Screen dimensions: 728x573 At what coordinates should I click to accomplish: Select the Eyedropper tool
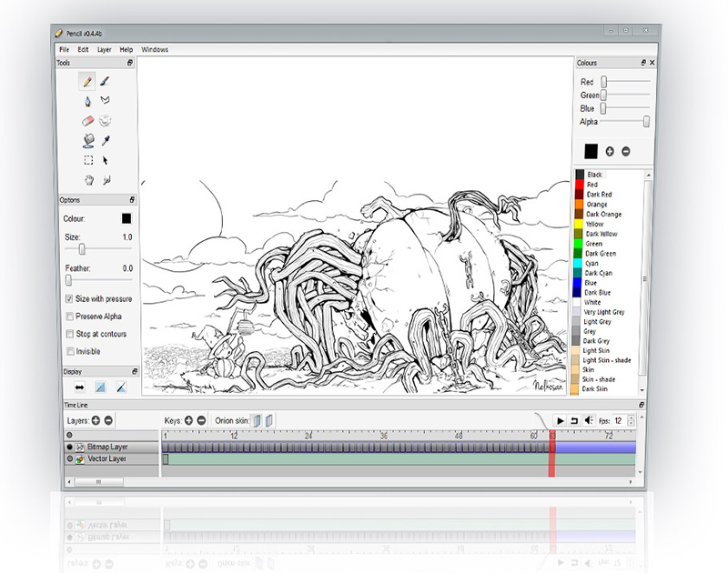pyautogui.click(x=106, y=140)
